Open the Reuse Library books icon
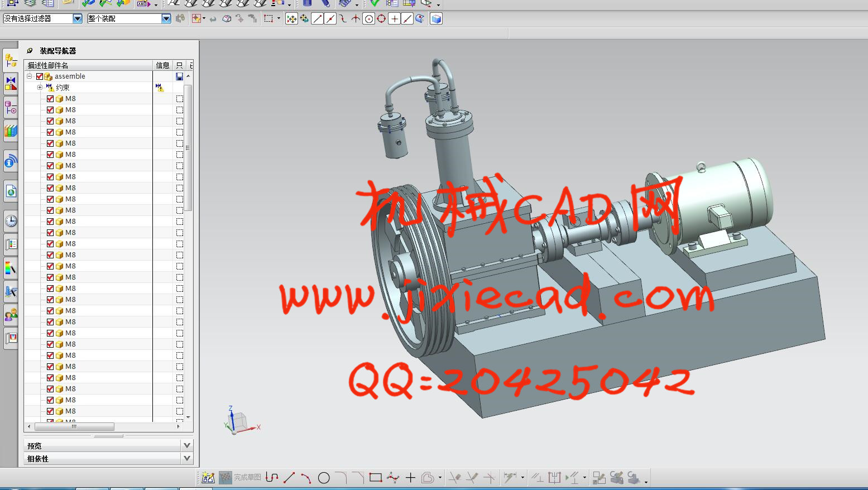The image size is (868, 490). (11, 131)
